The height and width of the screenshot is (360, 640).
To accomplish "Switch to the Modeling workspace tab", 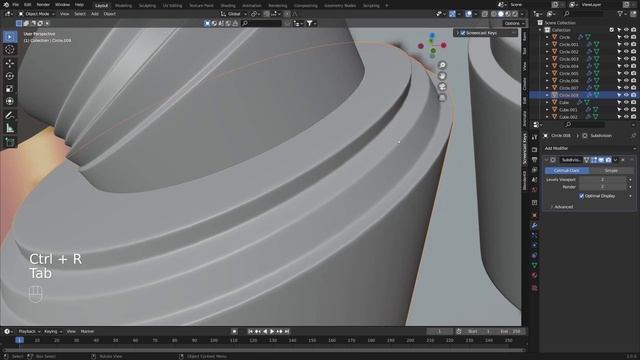I will (x=123, y=6).
